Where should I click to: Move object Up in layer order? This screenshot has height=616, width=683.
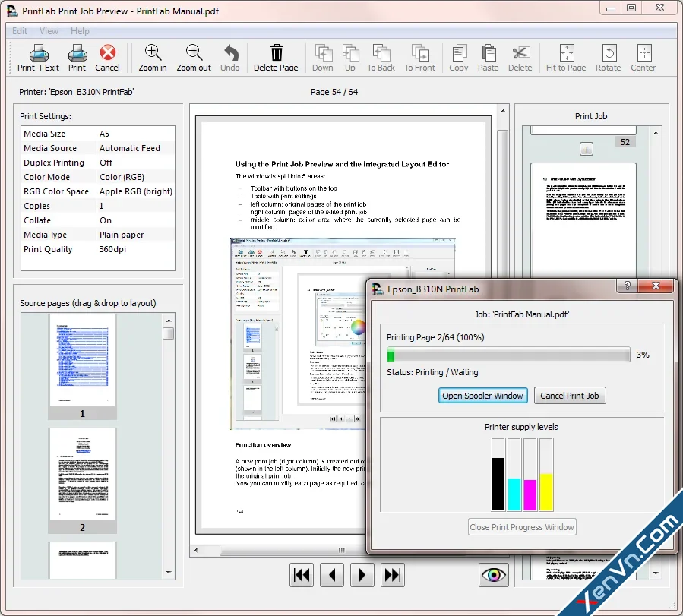click(x=350, y=58)
